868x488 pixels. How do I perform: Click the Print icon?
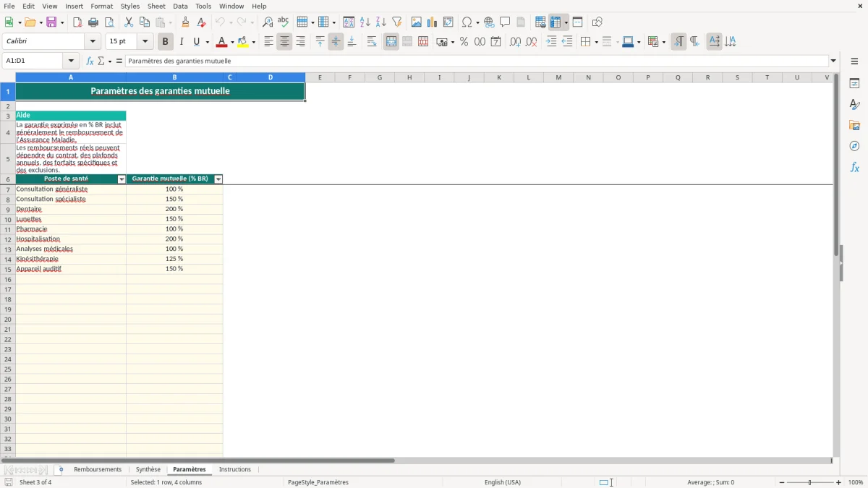(93, 22)
